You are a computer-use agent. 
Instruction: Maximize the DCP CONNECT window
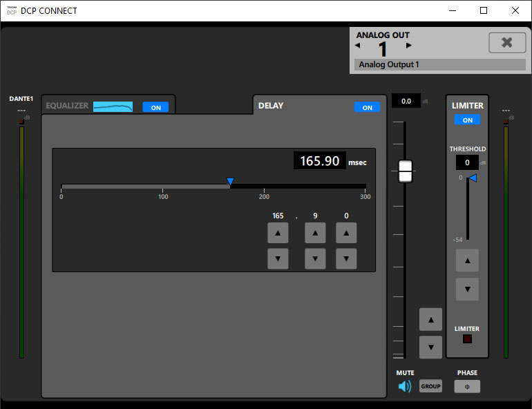pyautogui.click(x=484, y=10)
